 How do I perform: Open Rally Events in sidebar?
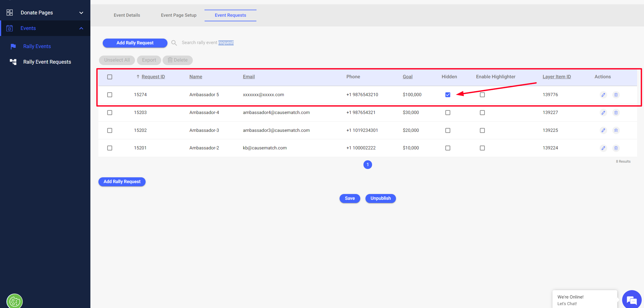(x=37, y=46)
